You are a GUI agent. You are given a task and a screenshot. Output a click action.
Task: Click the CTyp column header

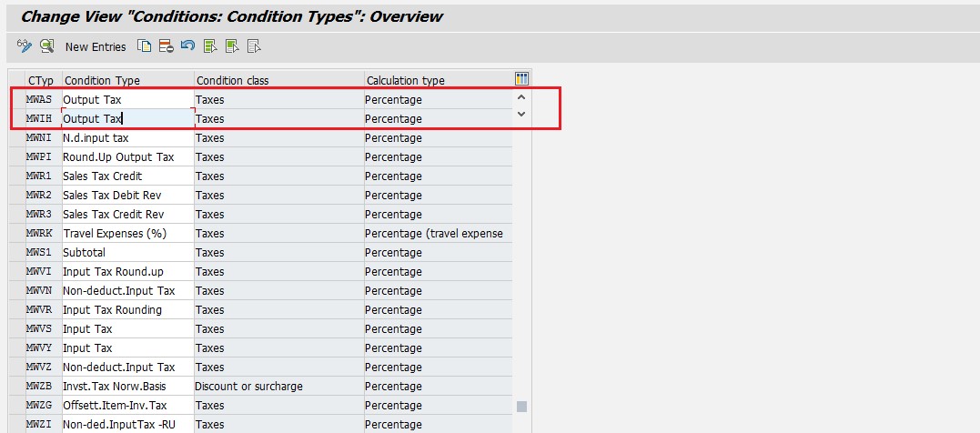click(x=42, y=80)
